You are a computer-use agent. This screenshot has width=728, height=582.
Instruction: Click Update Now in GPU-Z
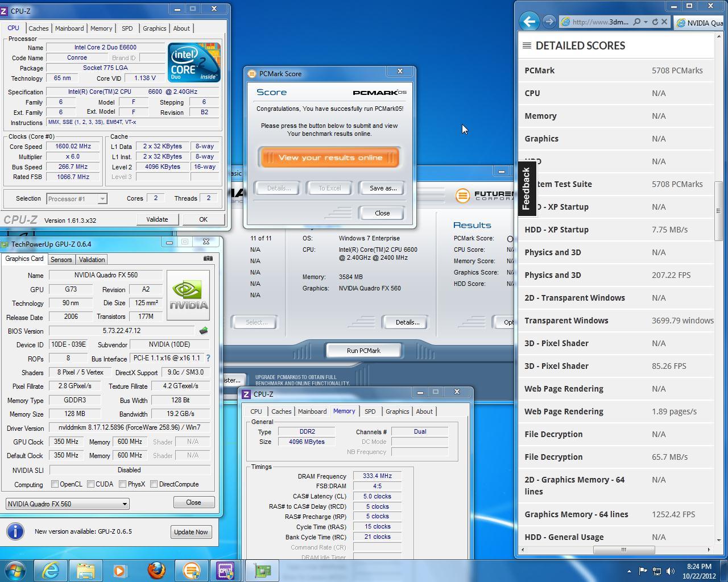click(x=191, y=532)
